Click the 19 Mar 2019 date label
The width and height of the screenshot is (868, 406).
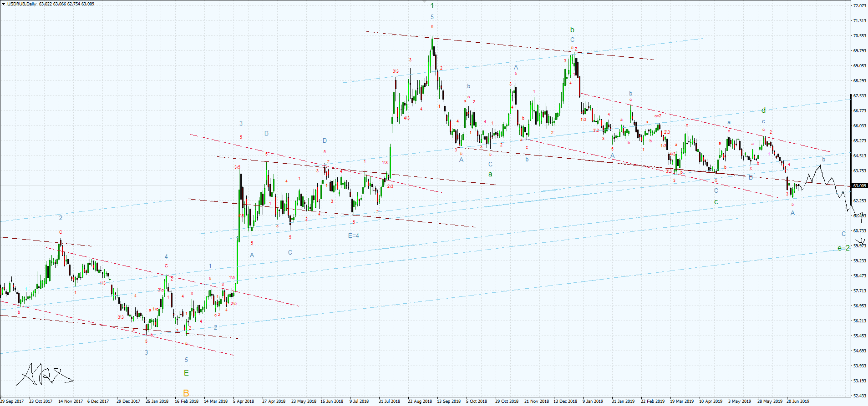coord(682,401)
